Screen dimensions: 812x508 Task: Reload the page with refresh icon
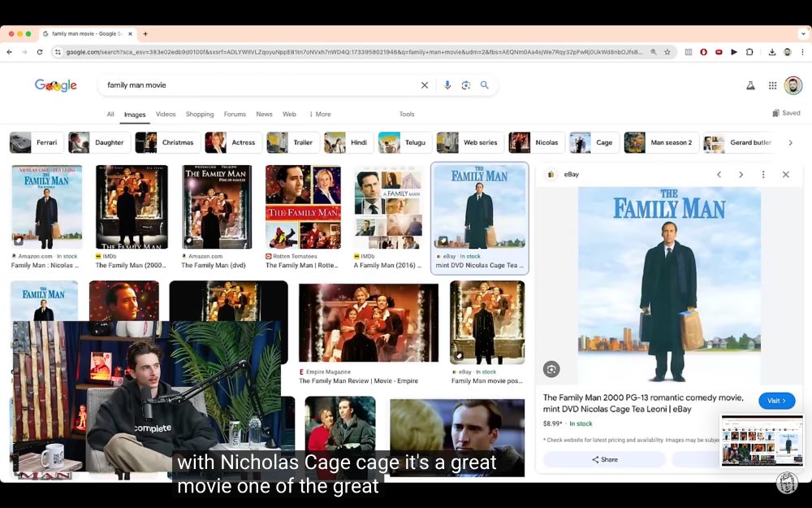(39, 52)
